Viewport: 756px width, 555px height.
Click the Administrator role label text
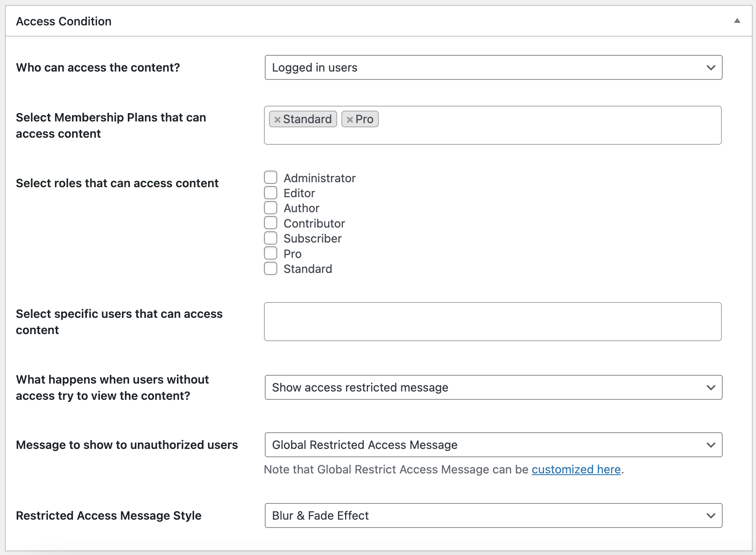pyautogui.click(x=320, y=178)
